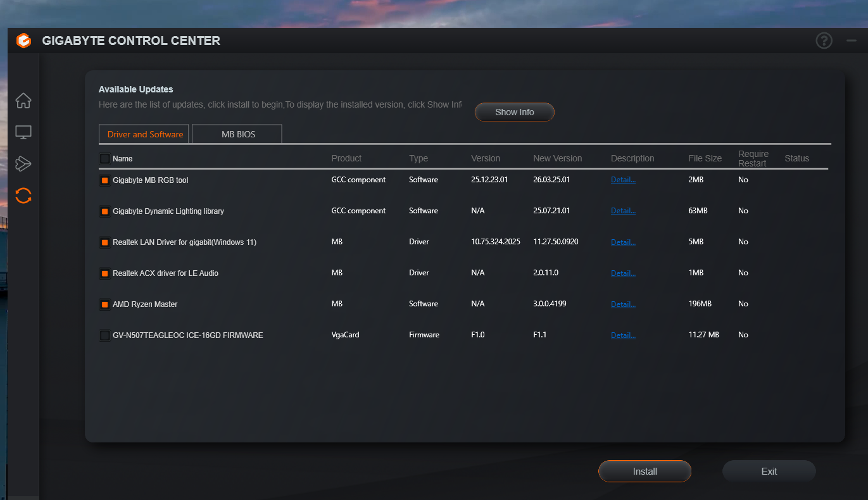Switch to the MB BIOS tab
868x500 pixels.
coord(237,134)
